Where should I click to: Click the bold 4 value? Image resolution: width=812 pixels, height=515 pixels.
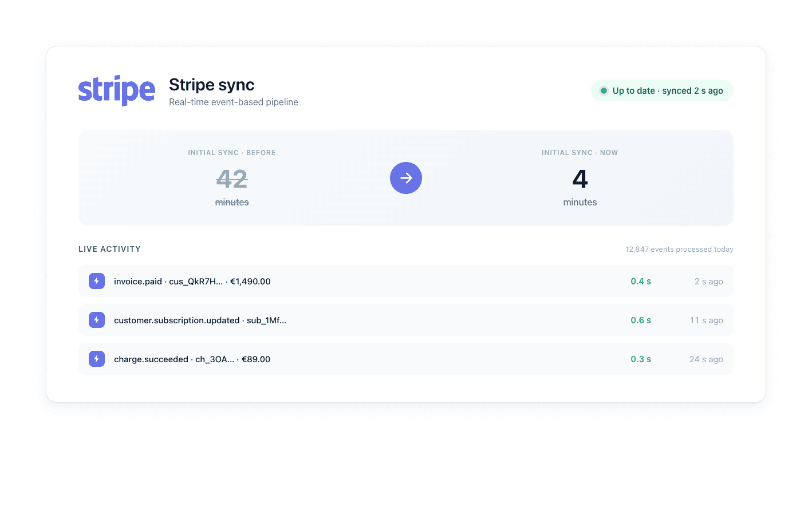click(x=580, y=179)
